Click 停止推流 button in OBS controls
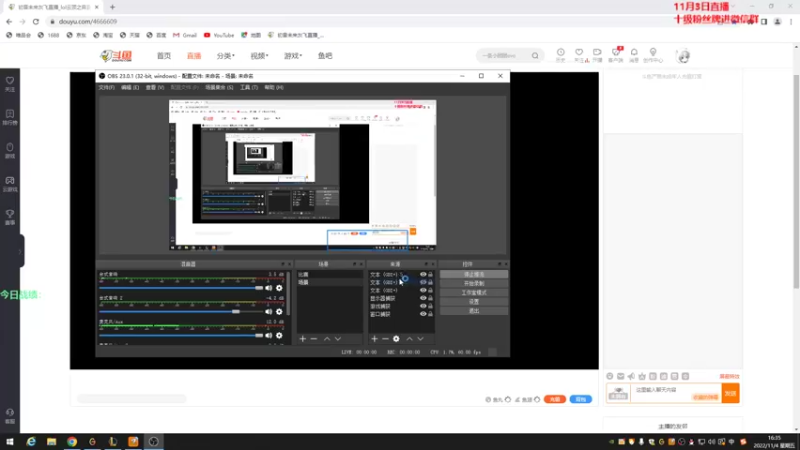 [474, 274]
